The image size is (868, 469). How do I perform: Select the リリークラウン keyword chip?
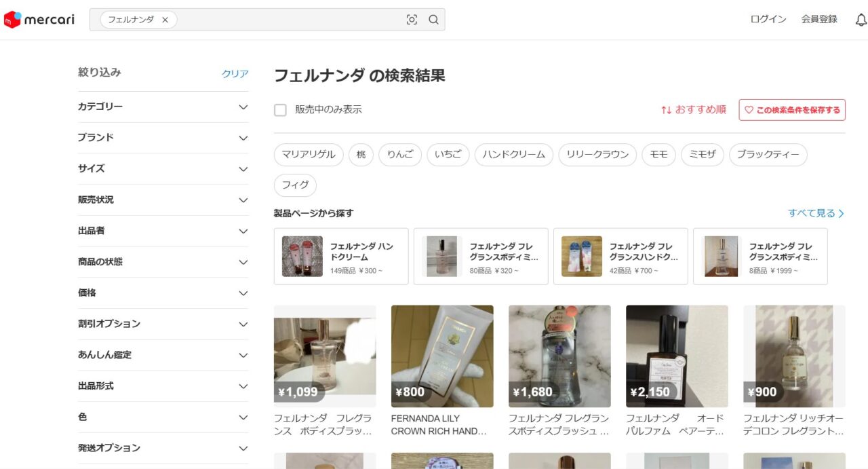point(597,155)
